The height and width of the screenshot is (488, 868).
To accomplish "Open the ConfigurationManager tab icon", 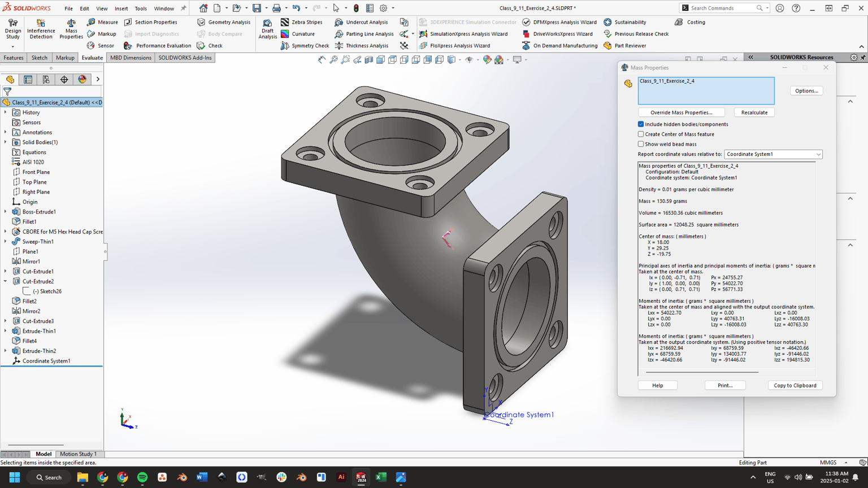I will coord(46,80).
